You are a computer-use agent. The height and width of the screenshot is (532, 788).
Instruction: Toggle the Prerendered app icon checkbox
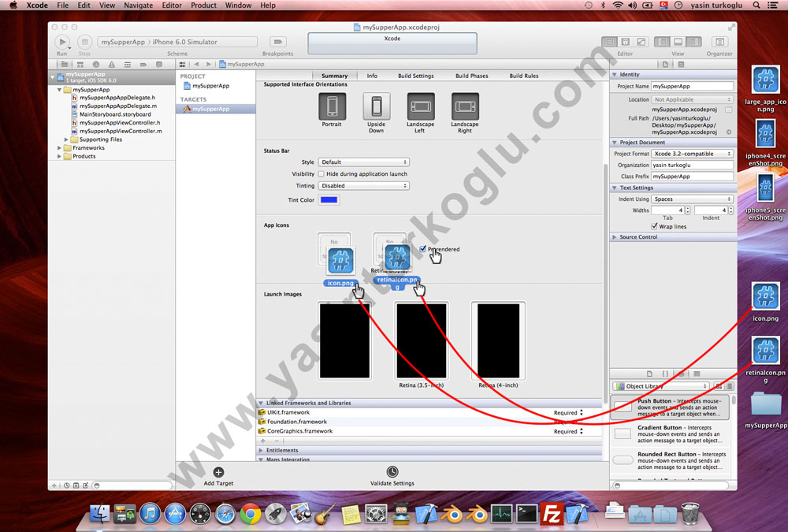422,249
